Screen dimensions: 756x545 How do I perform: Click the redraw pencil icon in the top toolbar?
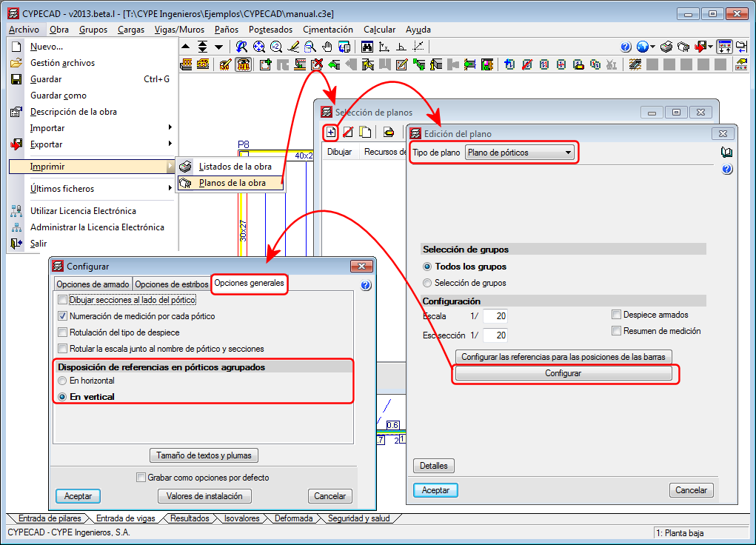[293, 47]
